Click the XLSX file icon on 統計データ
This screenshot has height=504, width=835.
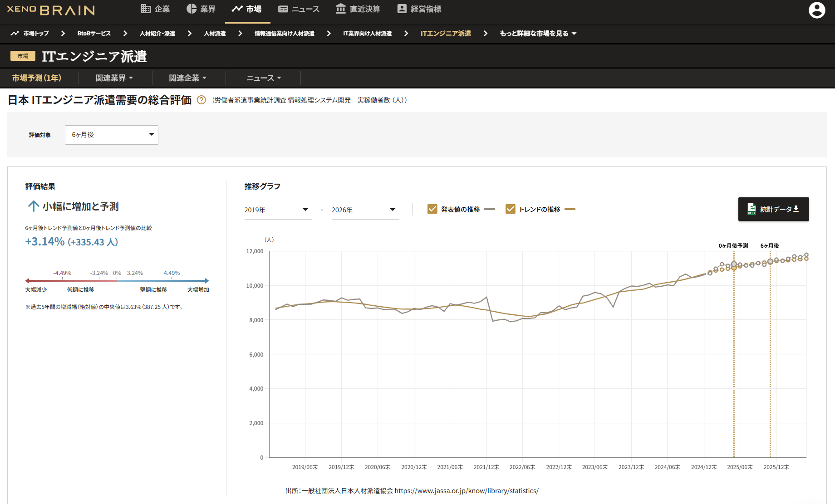752,209
